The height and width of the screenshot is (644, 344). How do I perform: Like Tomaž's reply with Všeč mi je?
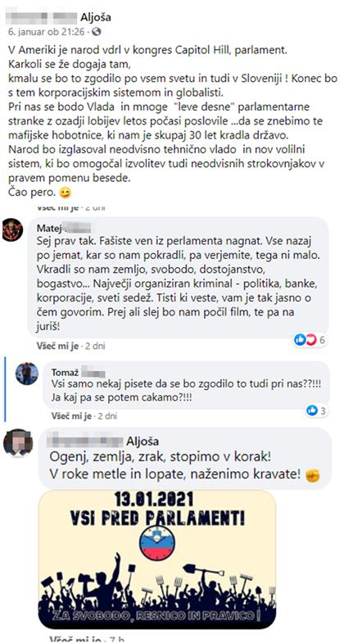71,416
